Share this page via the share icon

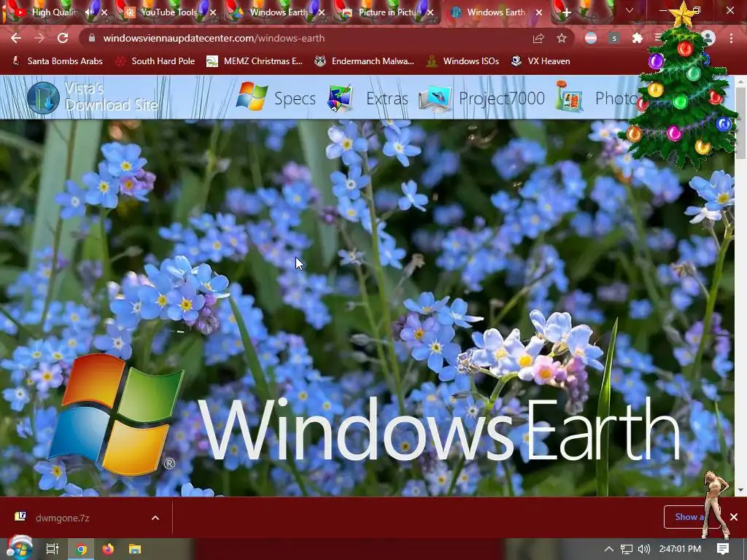pyautogui.click(x=538, y=38)
